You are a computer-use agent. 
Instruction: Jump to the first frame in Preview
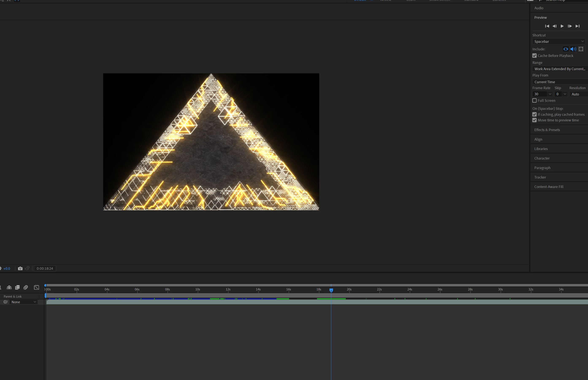click(x=547, y=26)
